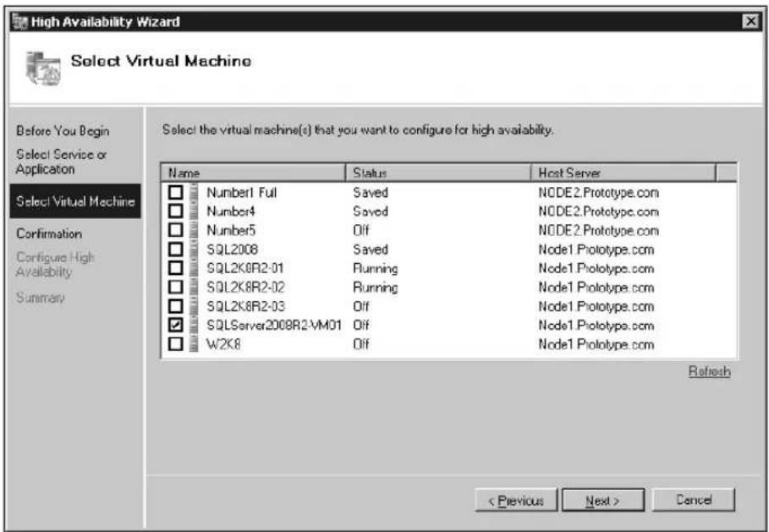Uncheck the SQLServer2008R2-VM01 checkbox
This screenshot has height=532, width=769.
[x=176, y=325]
